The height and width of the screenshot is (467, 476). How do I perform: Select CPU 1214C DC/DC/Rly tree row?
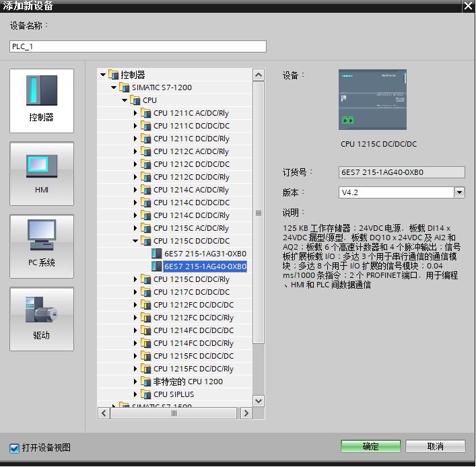tap(174, 215)
